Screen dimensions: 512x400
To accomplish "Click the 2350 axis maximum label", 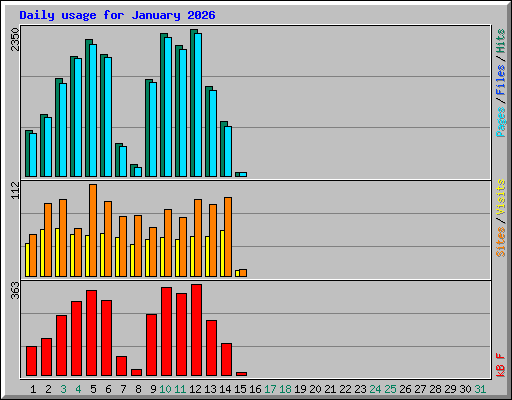I will point(15,39).
